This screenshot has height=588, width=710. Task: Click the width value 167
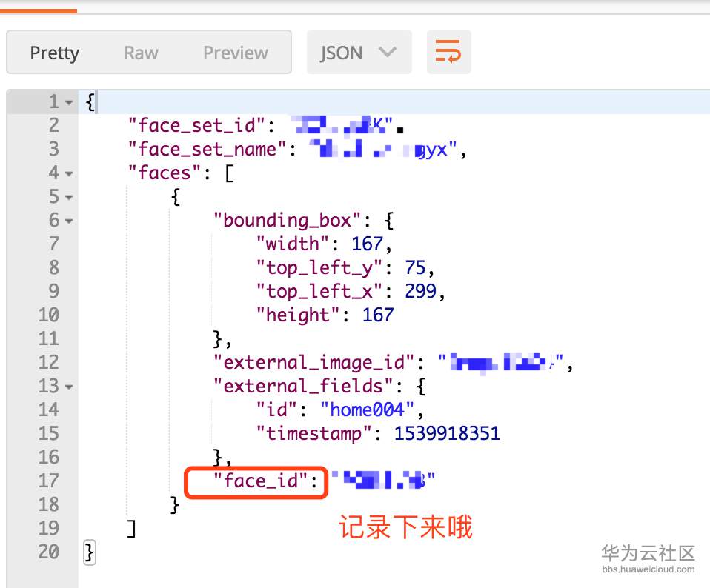pyautogui.click(x=367, y=244)
